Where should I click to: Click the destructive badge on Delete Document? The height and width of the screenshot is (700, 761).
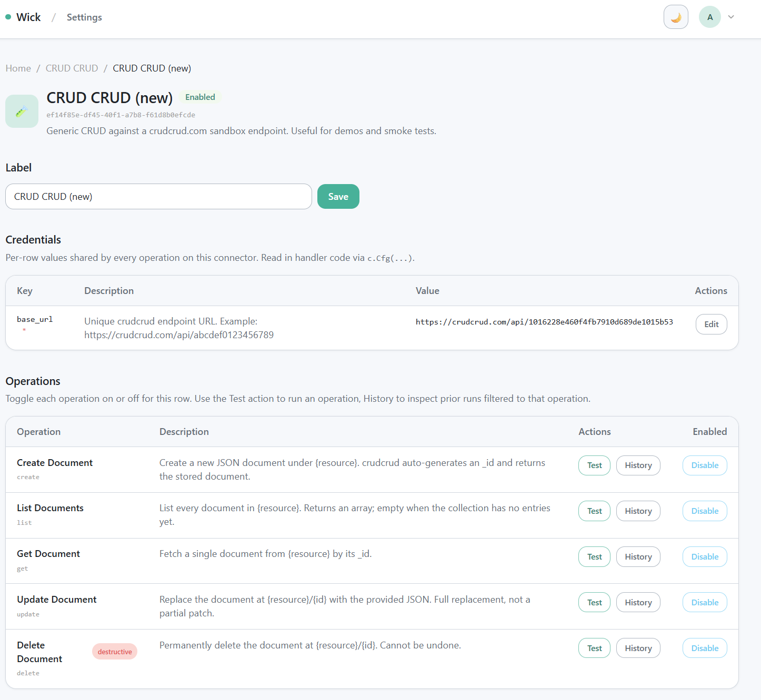pyautogui.click(x=115, y=652)
